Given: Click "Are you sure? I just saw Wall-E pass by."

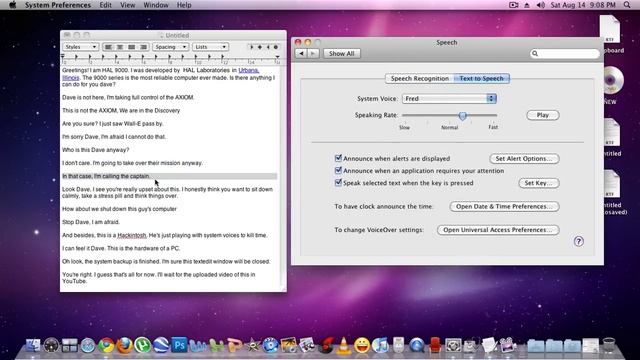Looking at the screenshot, I should pyautogui.click(x=112, y=123).
